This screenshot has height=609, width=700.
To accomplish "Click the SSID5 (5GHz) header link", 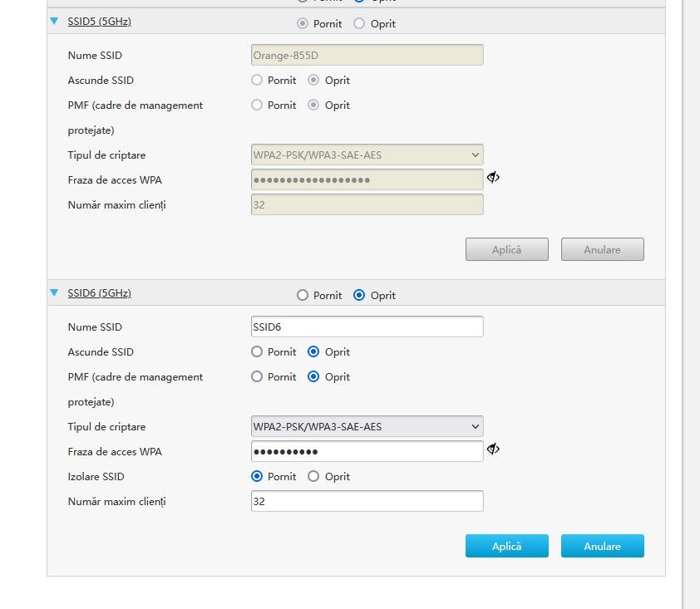I will (x=99, y=22).
